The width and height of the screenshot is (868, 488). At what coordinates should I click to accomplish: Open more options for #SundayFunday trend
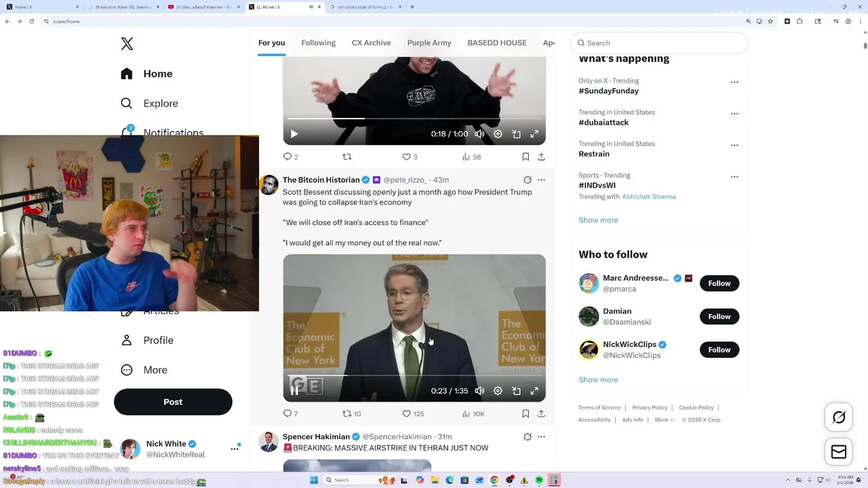pyautogui.click(x=734, y=82)
